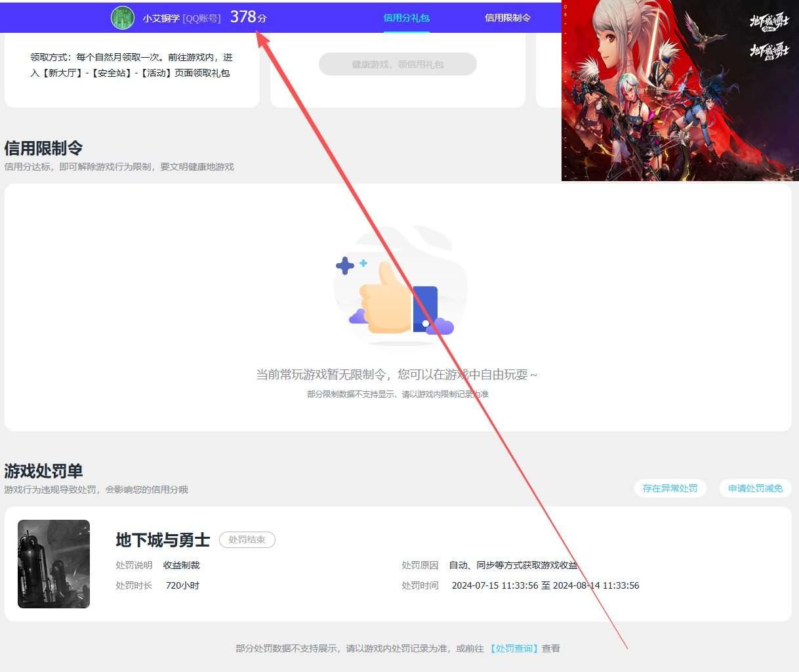799x672 pixels.
Task: Switch to the 信用限制令 tab
Action: pyautogui.click(x=508, y=18)
